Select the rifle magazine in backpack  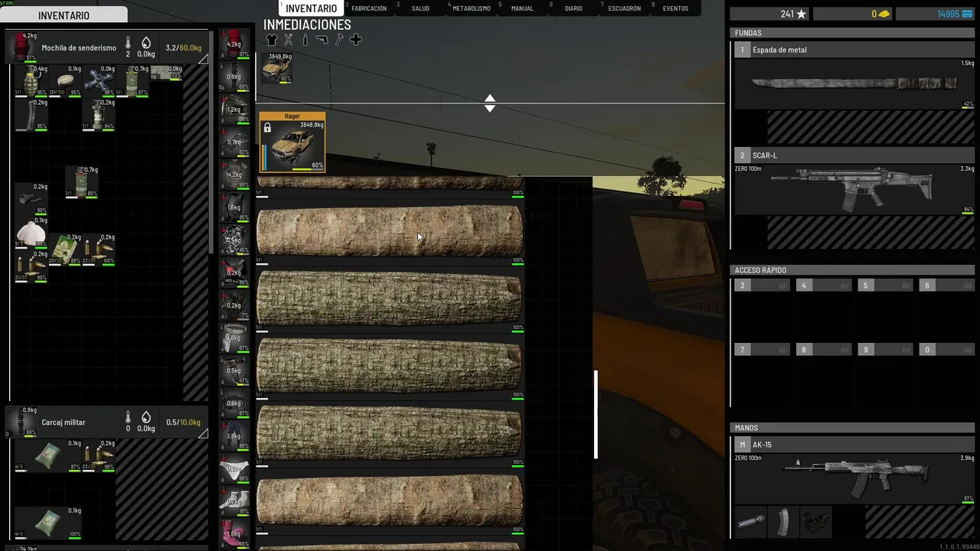(31, 115)
